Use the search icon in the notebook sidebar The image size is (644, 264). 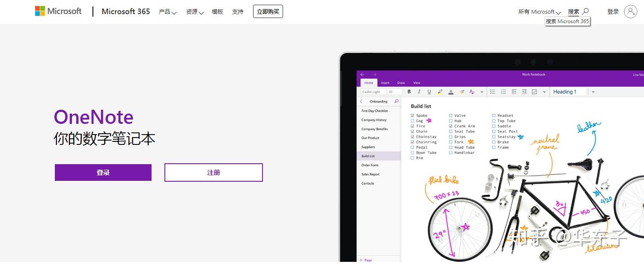[397, 101]
